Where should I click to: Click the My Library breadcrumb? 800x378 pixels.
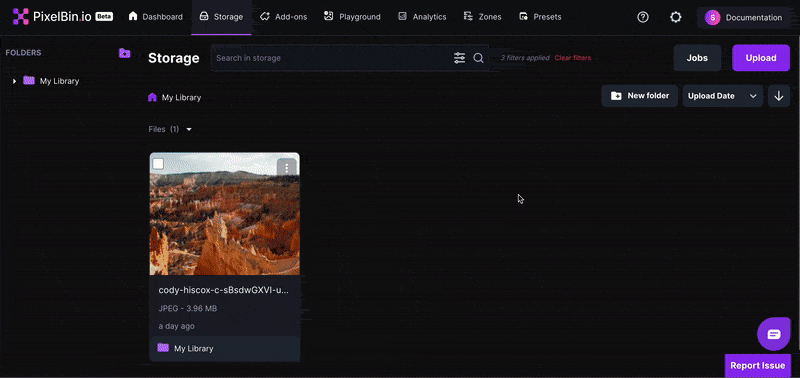tap(181, 97)
